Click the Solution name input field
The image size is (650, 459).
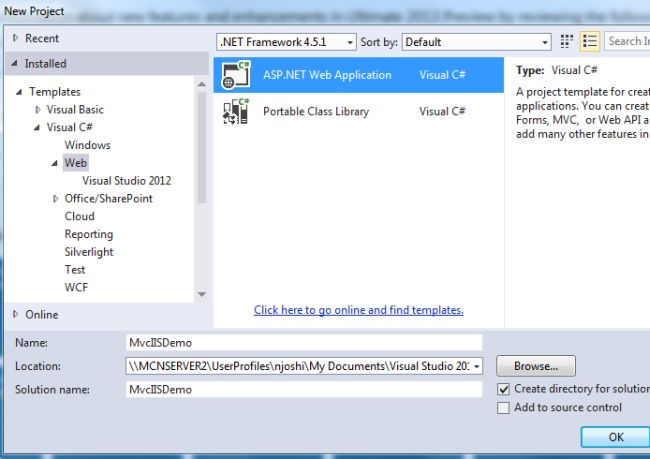304,390
